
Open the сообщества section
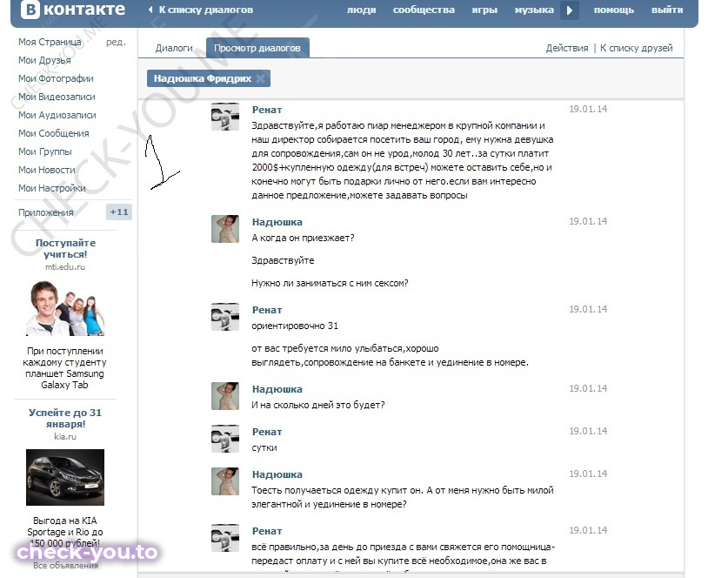point(424,10)
